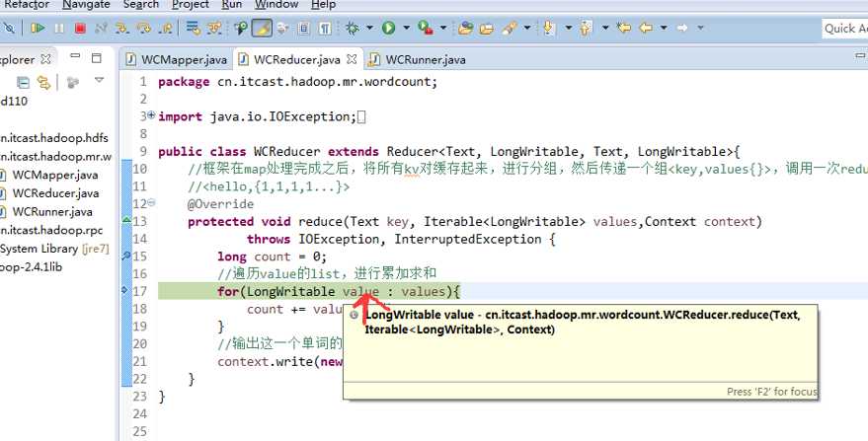Screen dimensions: 868x441
Task: Minimize the Package Explorer panel
Action: coord(75,56)
